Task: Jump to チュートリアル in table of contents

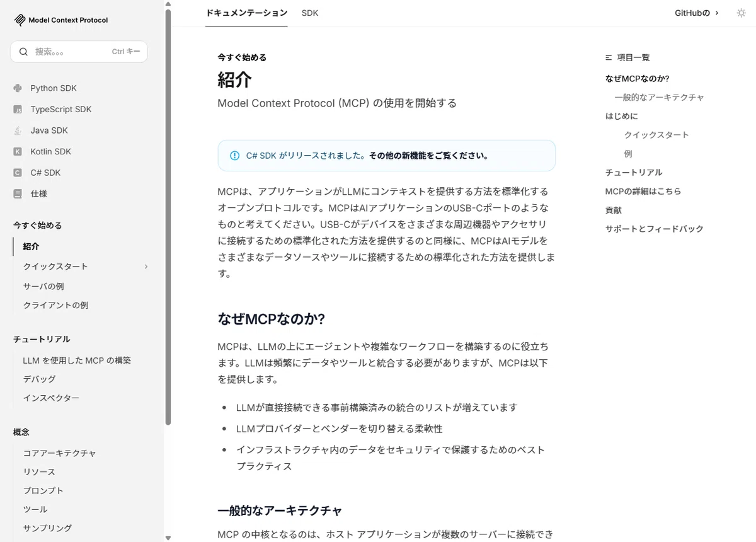Action: 634,173
